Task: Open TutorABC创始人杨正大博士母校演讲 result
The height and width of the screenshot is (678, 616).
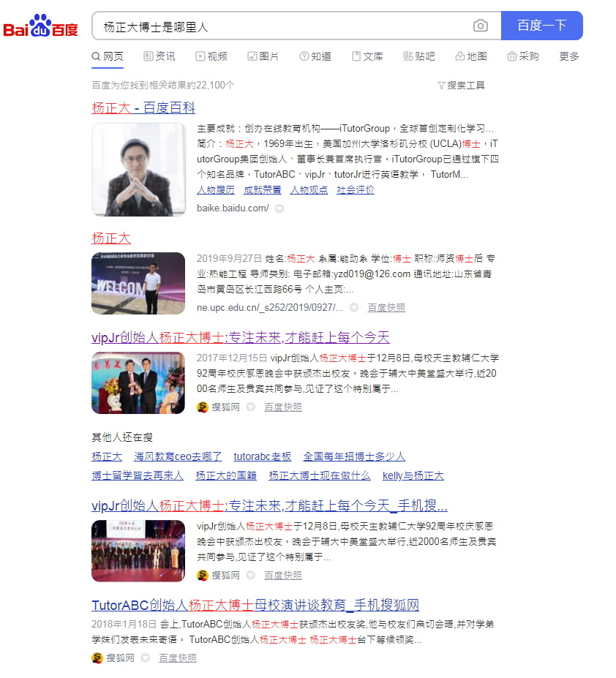Action: coord(255,605)
